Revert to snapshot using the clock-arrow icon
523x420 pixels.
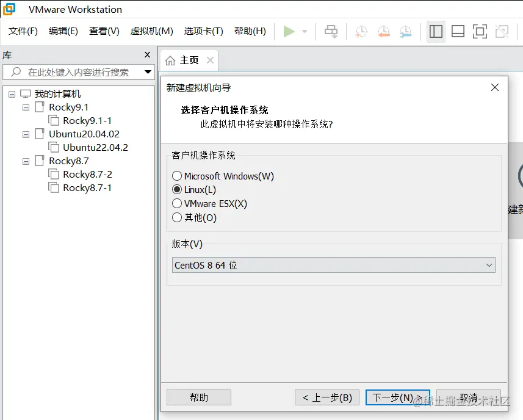pyautogui.click(x=384, y=32)
